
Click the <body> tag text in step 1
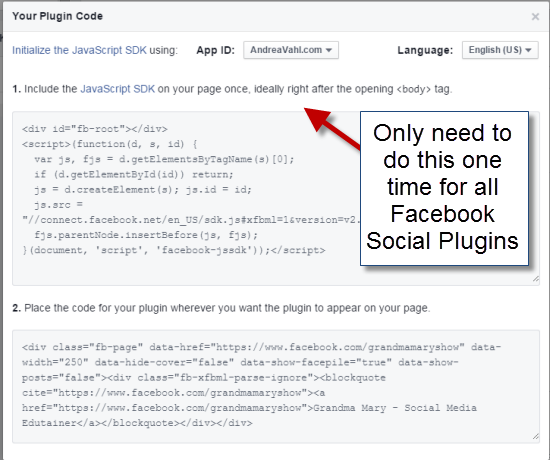pyautogui.click(x=414, y=89)
